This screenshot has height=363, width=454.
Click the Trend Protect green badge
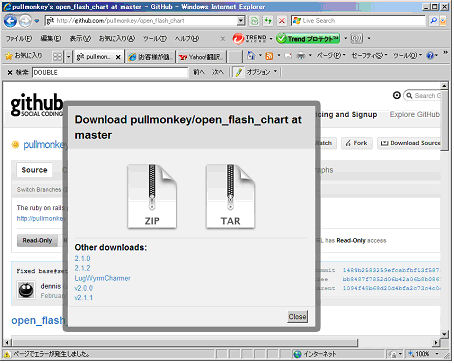[x=308, y=39]
